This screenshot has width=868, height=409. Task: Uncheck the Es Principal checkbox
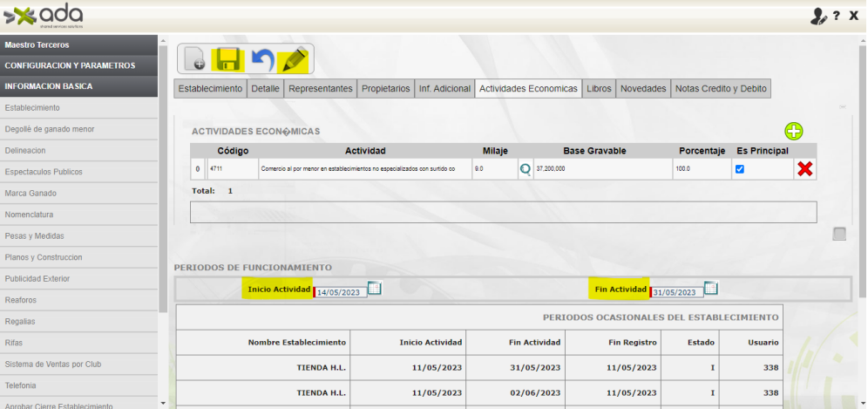point(740,169)
